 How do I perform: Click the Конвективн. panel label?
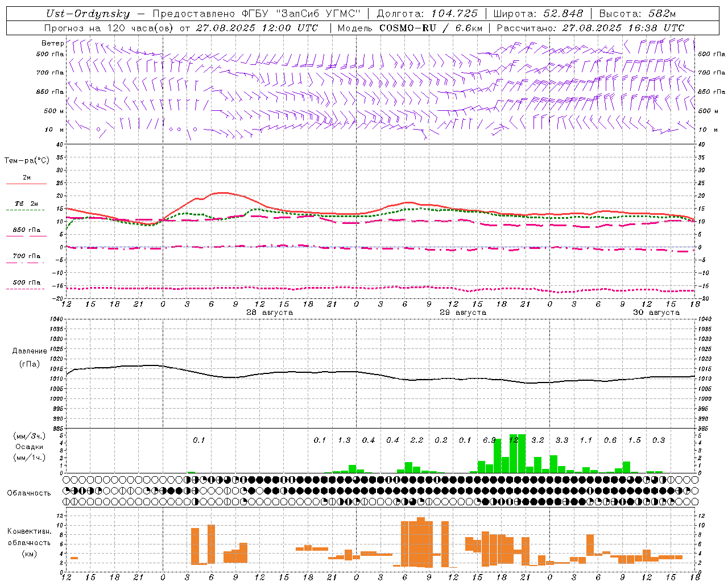click(x=29, y=531)
